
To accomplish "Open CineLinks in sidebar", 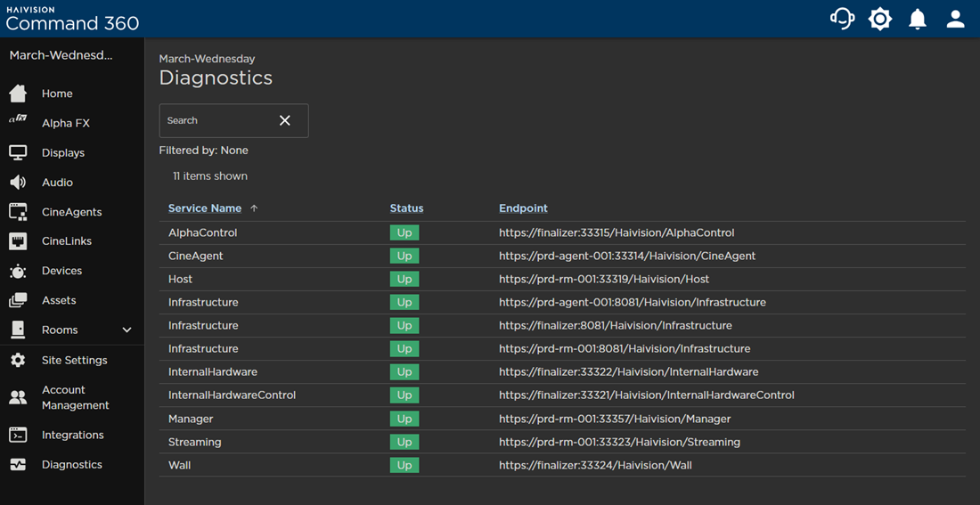I will click(x=68, y=241).
